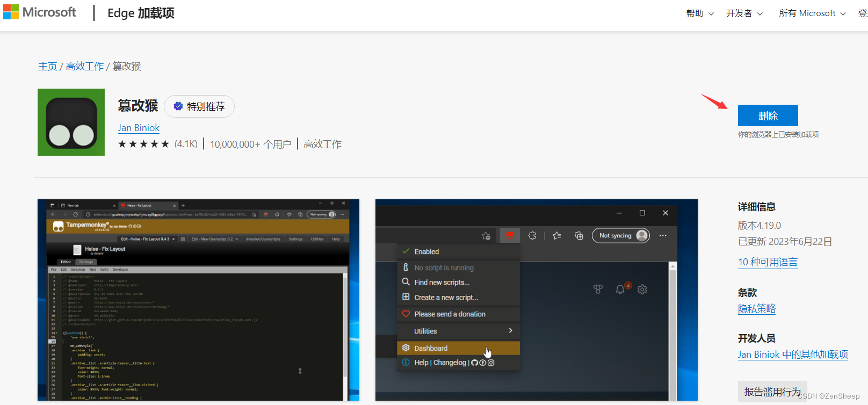Open the first editor screenshot thumbnail
This screenshot has height=405, width=868.
pos(198,300)
